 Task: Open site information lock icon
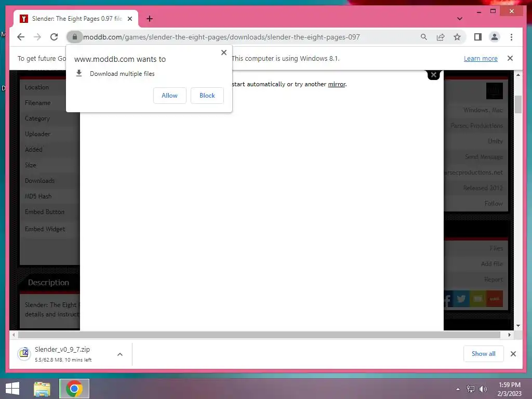pyautogui.click(x=75, y=37)
